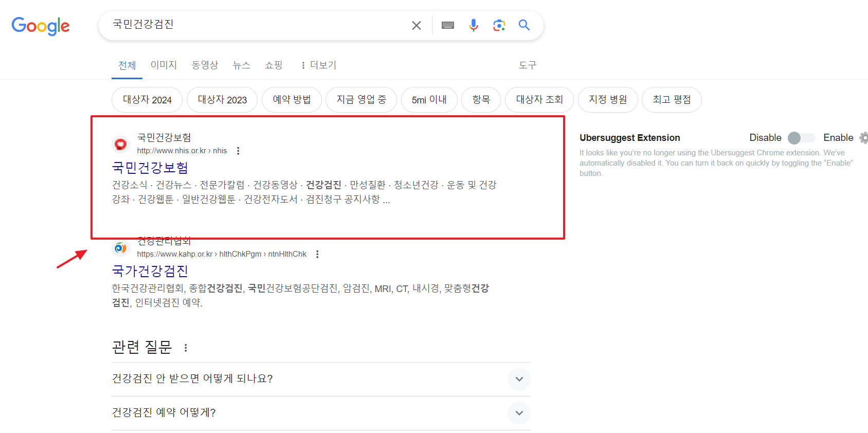Click the magnifier search icon
This screenshot has width=868, height=433.
[524, 25]
